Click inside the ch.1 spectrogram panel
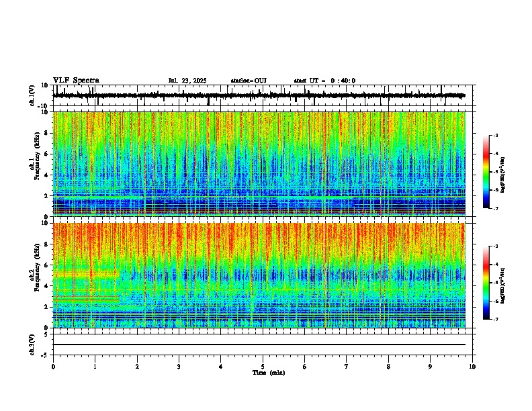 click(259, 164)
